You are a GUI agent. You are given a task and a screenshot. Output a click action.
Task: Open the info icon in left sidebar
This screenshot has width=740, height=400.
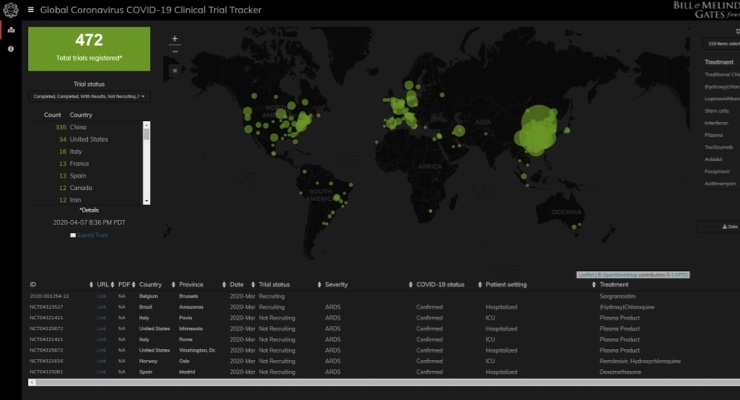tap(10, 48)
